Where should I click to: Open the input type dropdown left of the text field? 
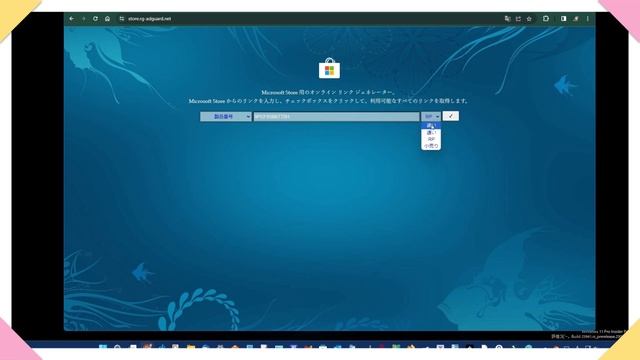pyautogui.click(x=226, y=117)
